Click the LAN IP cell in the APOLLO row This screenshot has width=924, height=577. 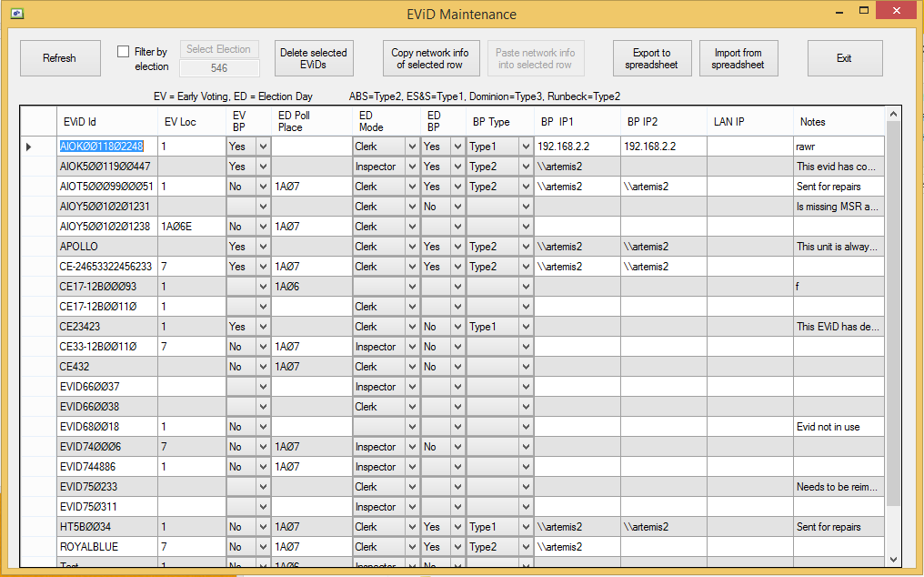(750, 247)
